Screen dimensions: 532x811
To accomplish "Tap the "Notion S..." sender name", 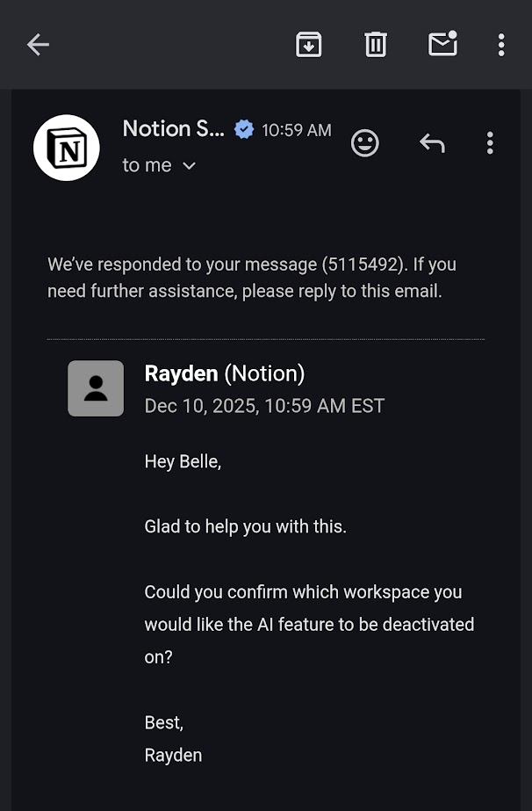I will 174,129.
